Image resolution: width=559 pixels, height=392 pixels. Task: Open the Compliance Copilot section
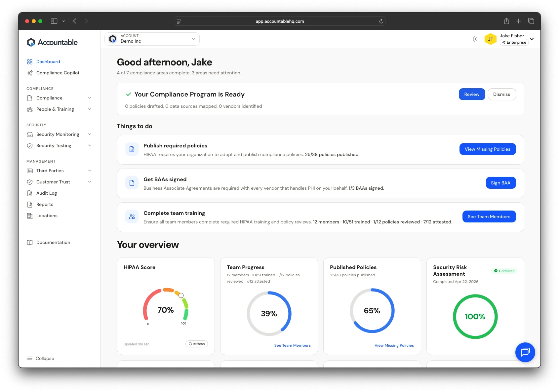pyautogui.click(x=58, y=73)
